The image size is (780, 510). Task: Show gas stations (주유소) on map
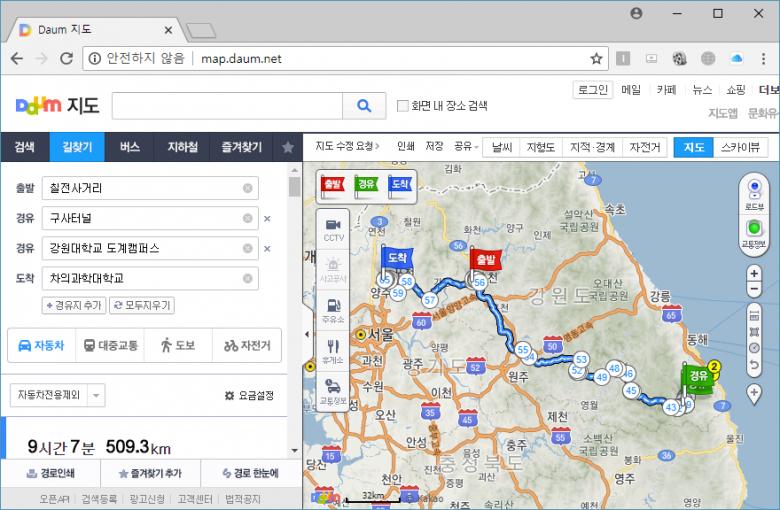[x=333, y=308]
